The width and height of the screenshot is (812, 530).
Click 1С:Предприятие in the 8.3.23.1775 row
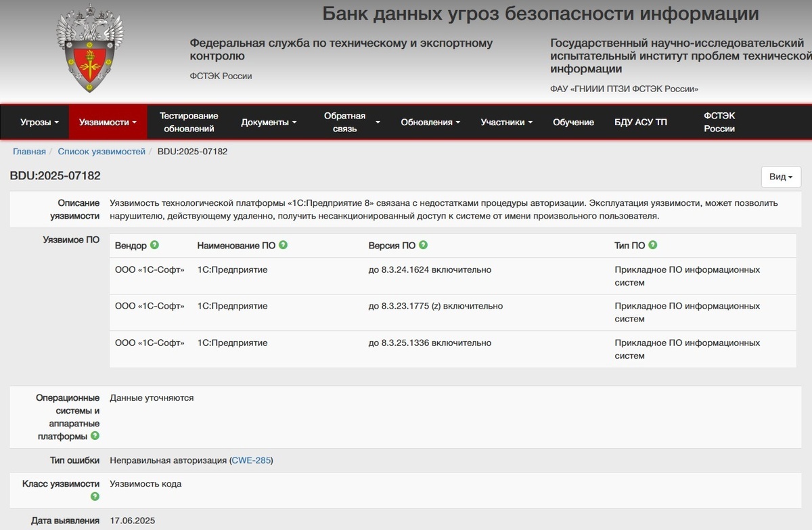click(x=232, y=306)
